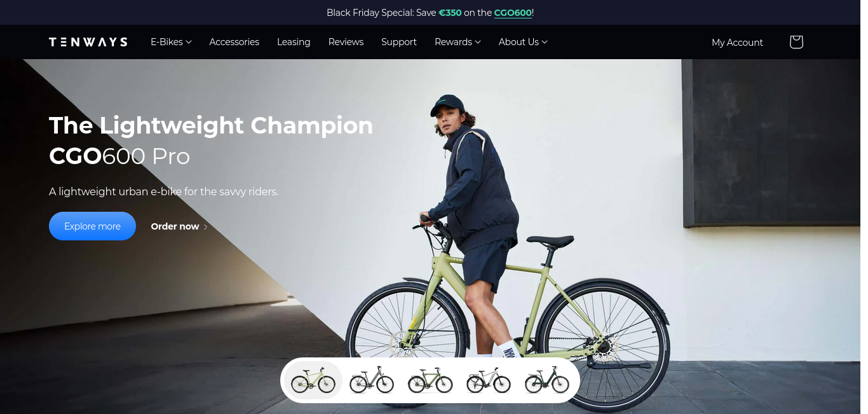Select the grey step-through bike thumbnail
The width and height of the screenshot is (868, 414).
coord(372,380)
